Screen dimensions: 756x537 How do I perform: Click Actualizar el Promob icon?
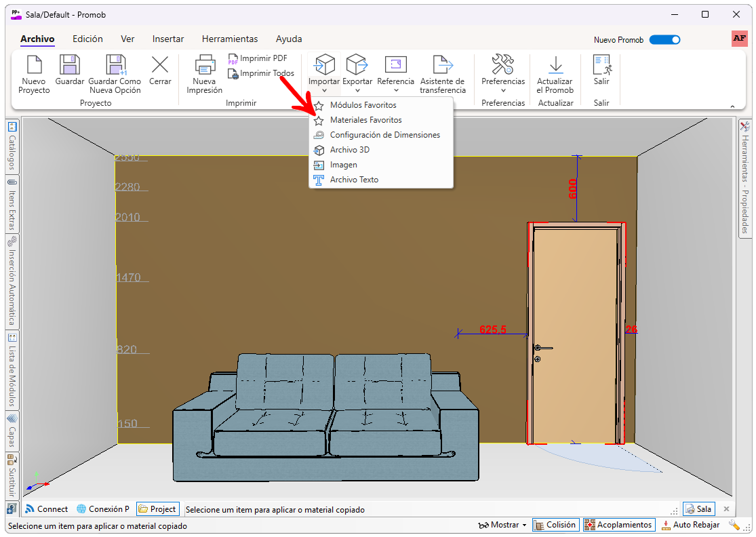(x=555, y=66)
